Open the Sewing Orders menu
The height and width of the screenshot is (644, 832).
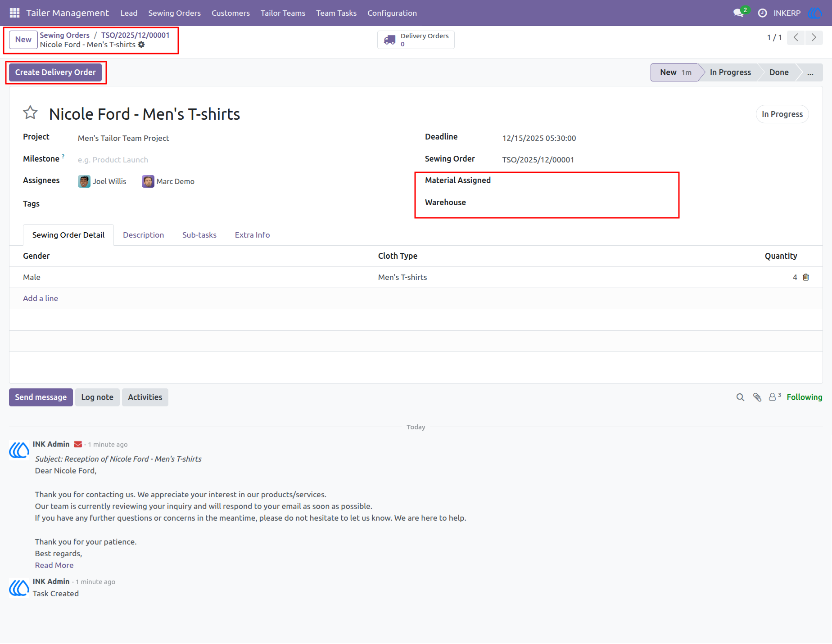coord(175,13)
